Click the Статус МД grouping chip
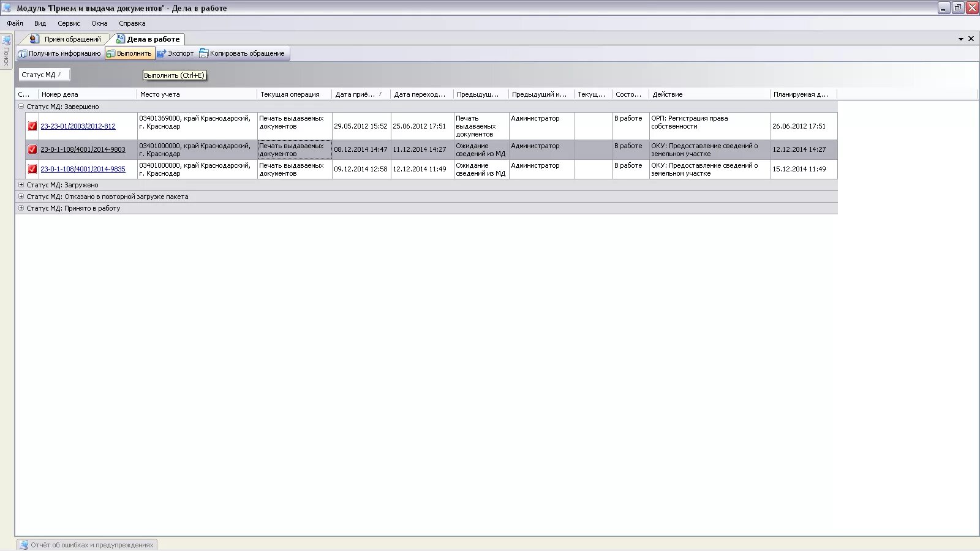980x551 pixels. point(44,75)
